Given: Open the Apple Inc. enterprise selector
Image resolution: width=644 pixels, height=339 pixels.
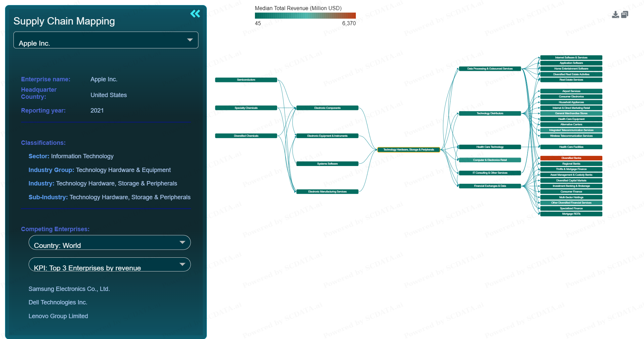Looking at the screenshot, I should point(106,40).
